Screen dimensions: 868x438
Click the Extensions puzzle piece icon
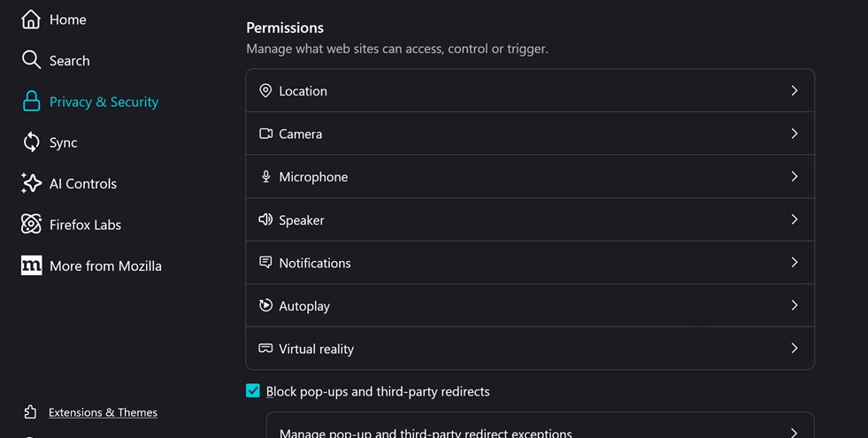pos(31,412)
